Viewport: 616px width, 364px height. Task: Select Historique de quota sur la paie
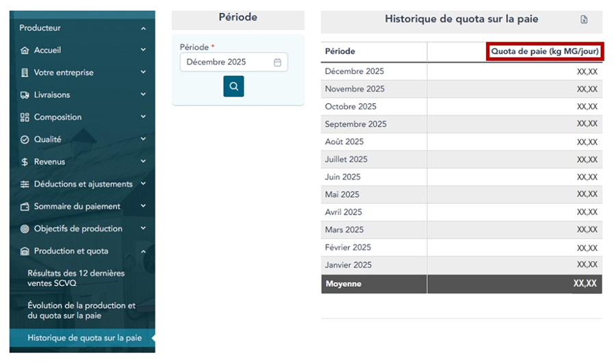click(x=84, y=338)
